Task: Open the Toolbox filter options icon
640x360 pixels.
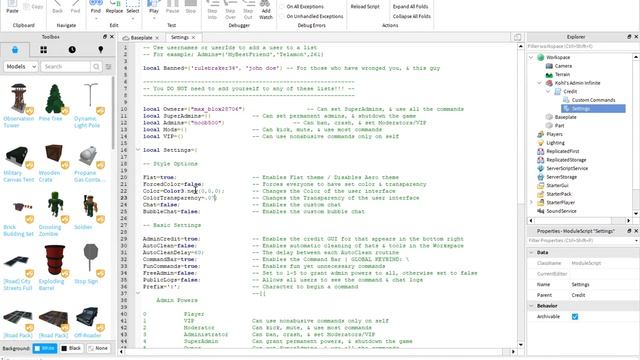Action: [108, 67]
